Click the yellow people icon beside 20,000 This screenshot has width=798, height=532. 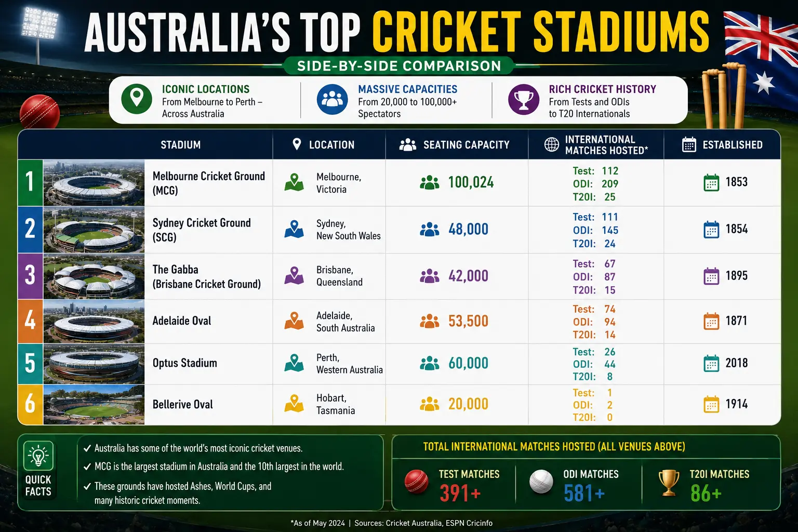point(430,404)
